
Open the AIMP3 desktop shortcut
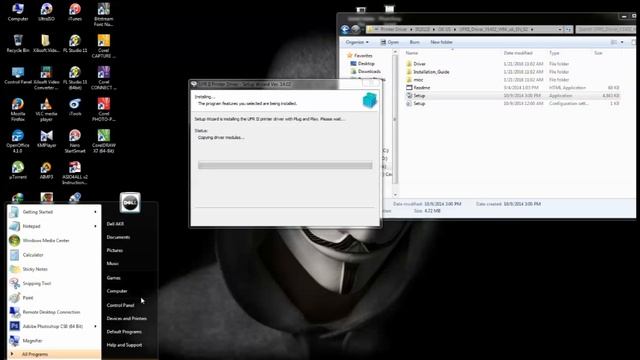[x=46, y=170]
